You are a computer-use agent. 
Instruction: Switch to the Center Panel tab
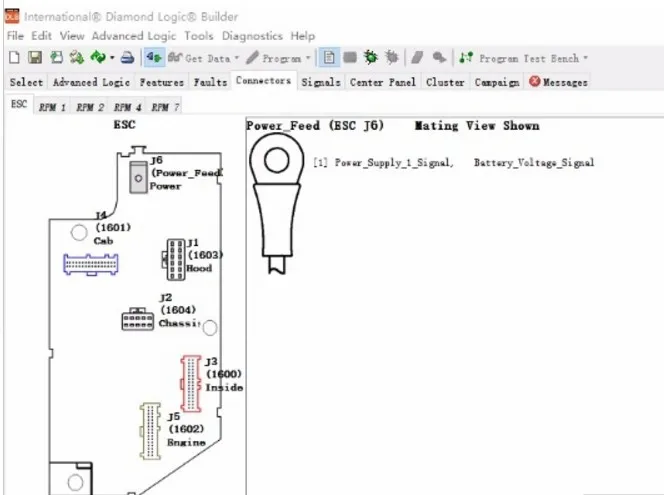[x=382, y=82]
